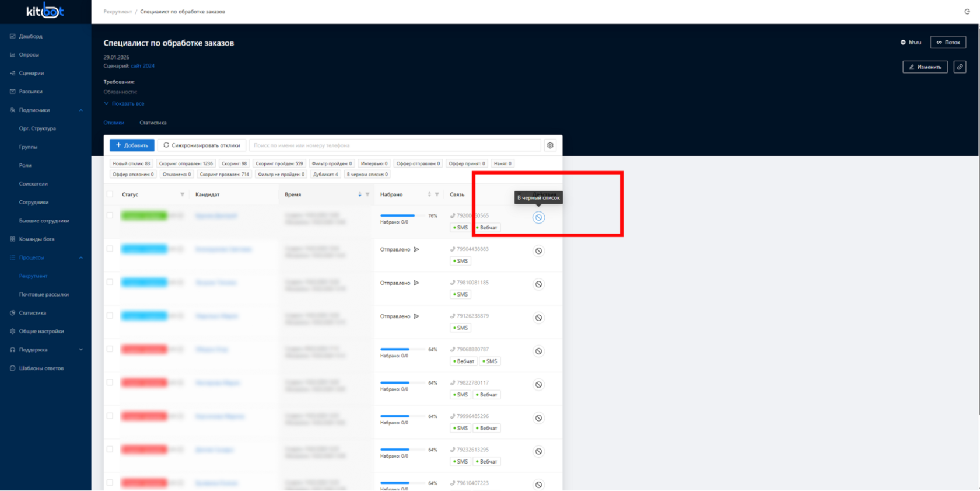The height and width of the screenshot is (491, 980).
Task: Open the Время column filter icon
Action: point(367,194)
